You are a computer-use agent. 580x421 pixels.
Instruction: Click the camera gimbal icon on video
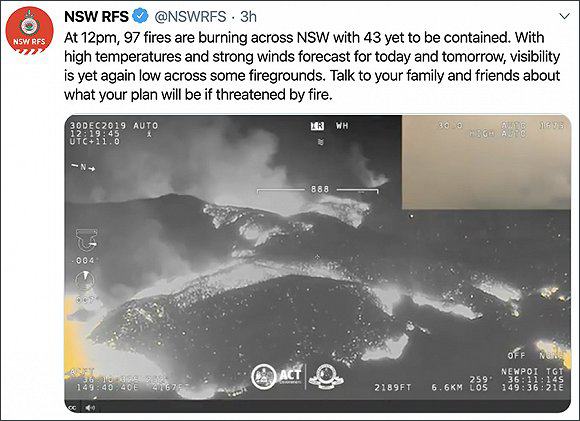pyautogui.click(x=87, y=240)
